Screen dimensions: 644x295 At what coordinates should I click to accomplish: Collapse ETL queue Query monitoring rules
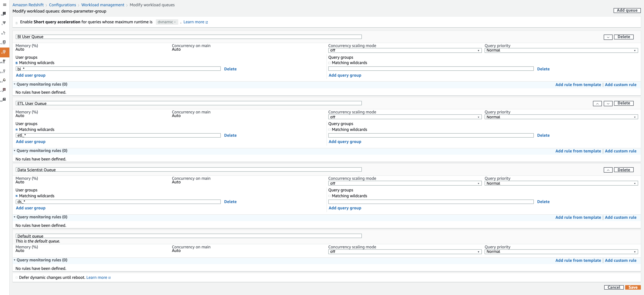point(15,151)
